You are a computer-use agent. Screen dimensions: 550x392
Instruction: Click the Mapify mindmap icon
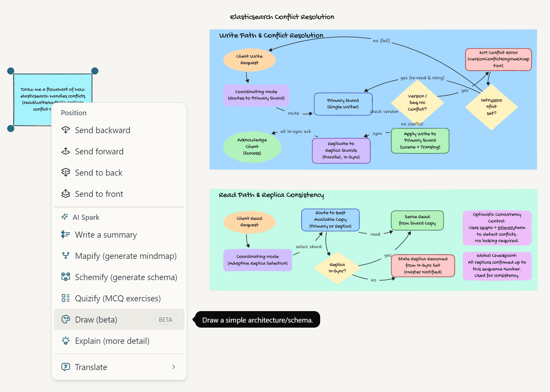(x=65, y=256)
